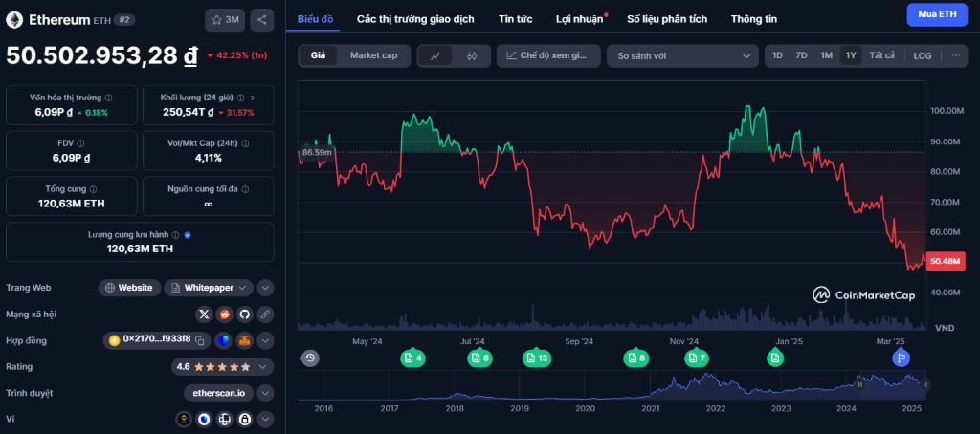Image resolution: width=980 pixels, height=434 pixels.
Task: Open Số liệu phân tích tab
Action: 667,19
